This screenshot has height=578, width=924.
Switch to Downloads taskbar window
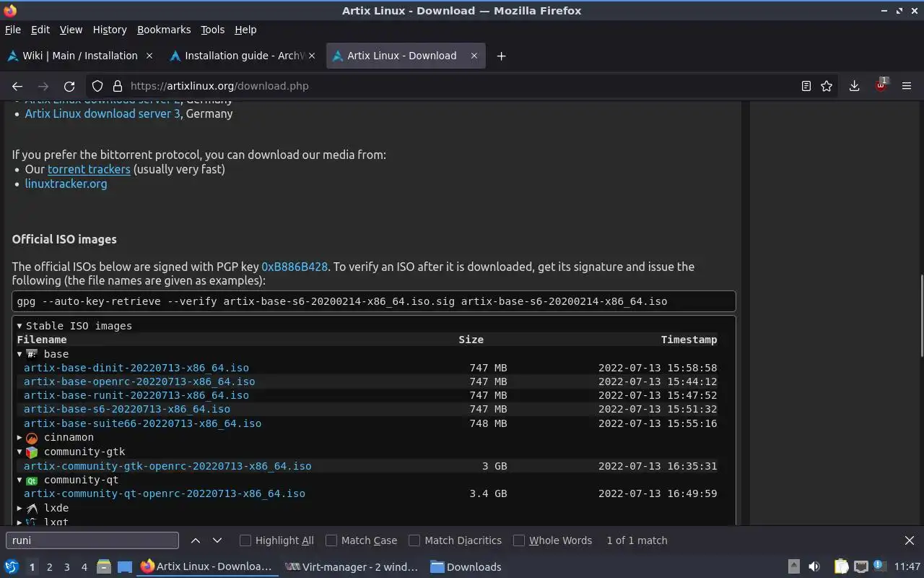click(466, 567)
